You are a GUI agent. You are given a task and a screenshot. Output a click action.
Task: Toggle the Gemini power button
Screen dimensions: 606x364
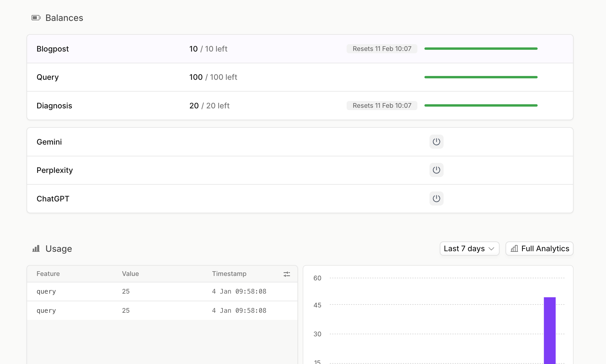click(x=436, y=142)
